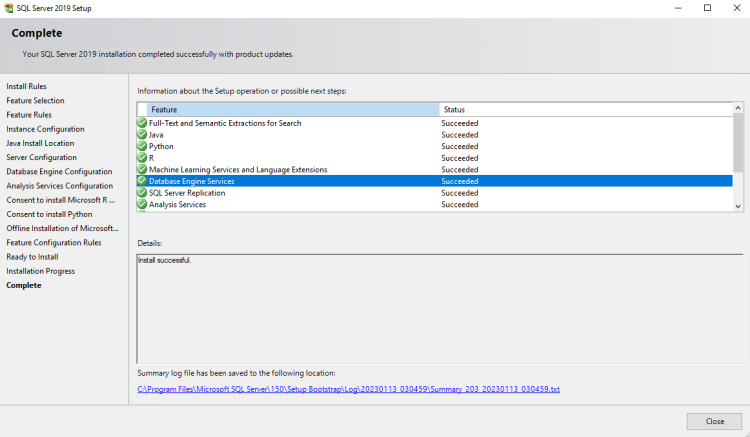The height and width of the screenshot is (437, 750).
Task: Click Succeeded status for Python
Action: (460, 146)
